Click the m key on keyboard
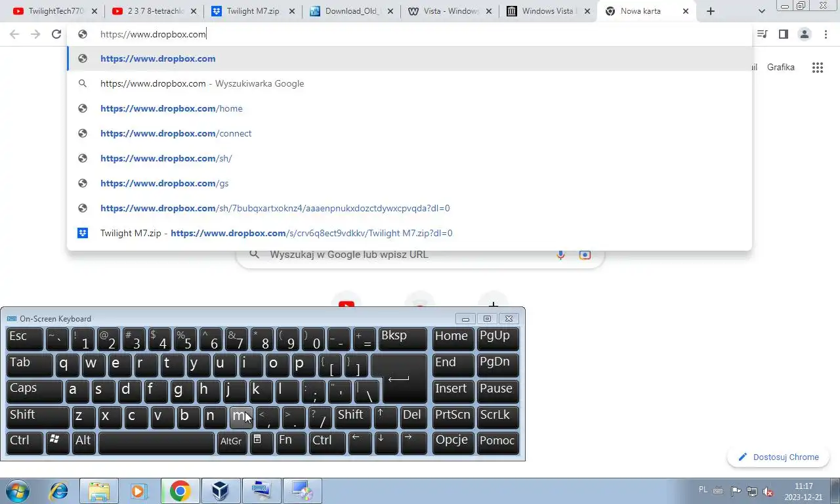840x504 pixels. click(241, 417)
